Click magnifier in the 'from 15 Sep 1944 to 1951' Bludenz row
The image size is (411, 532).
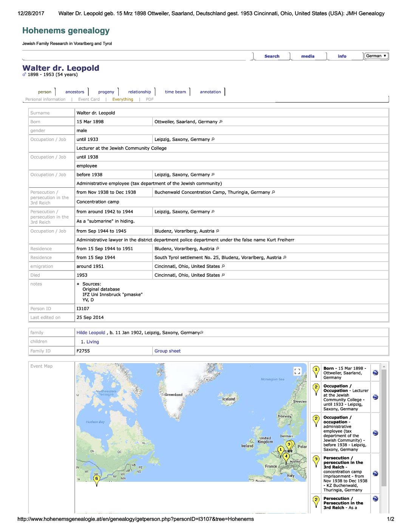[218, 248]
